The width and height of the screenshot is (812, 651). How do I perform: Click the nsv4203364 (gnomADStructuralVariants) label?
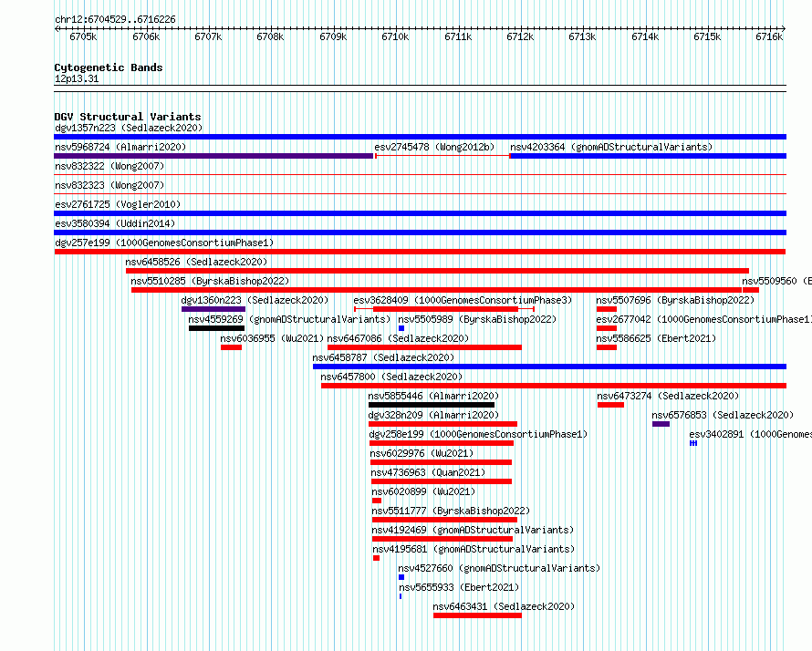611,147
